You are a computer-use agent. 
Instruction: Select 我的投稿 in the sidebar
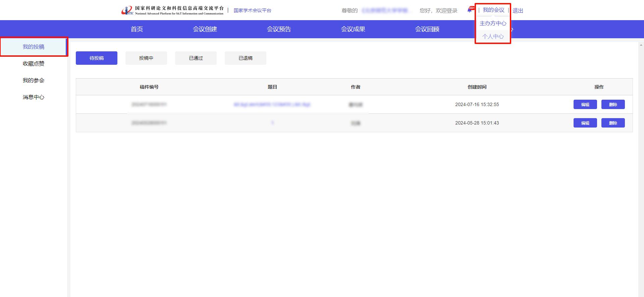point(34,47)
